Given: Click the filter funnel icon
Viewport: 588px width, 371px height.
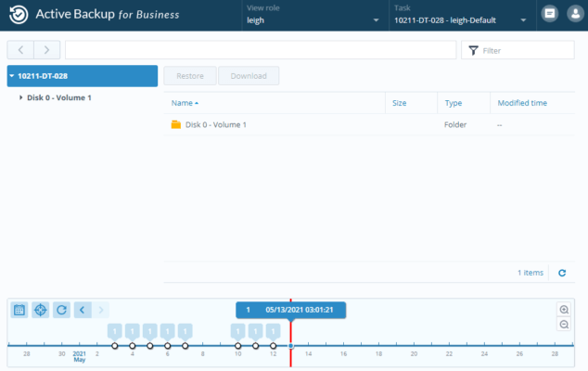Looking at the screenshot, I should point(473,50).
